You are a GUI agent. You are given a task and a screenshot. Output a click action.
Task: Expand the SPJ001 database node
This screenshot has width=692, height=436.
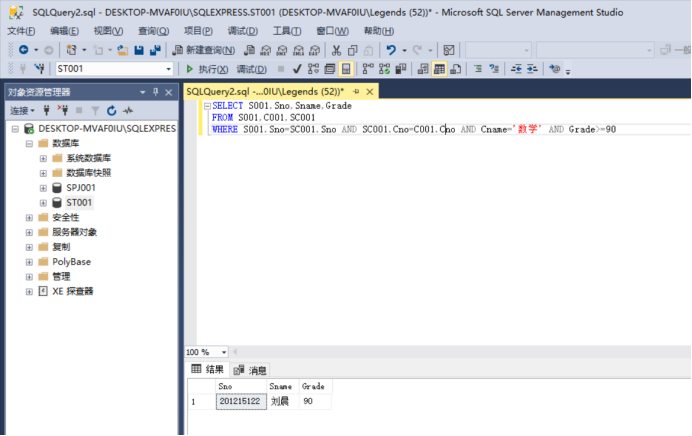click(43, 188)
